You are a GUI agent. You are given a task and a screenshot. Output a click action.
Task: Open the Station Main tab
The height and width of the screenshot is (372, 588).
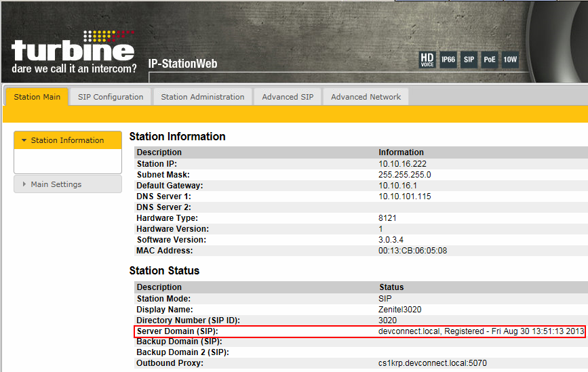pos(37,97)
